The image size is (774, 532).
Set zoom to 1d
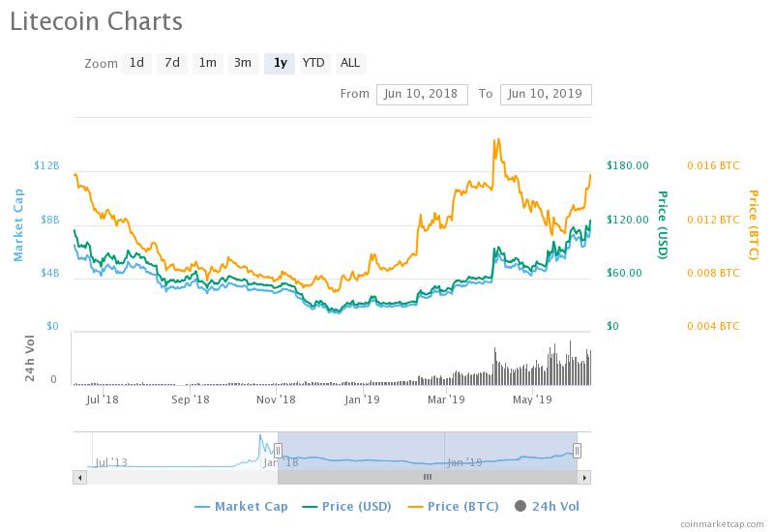click(x=136, y=63)
